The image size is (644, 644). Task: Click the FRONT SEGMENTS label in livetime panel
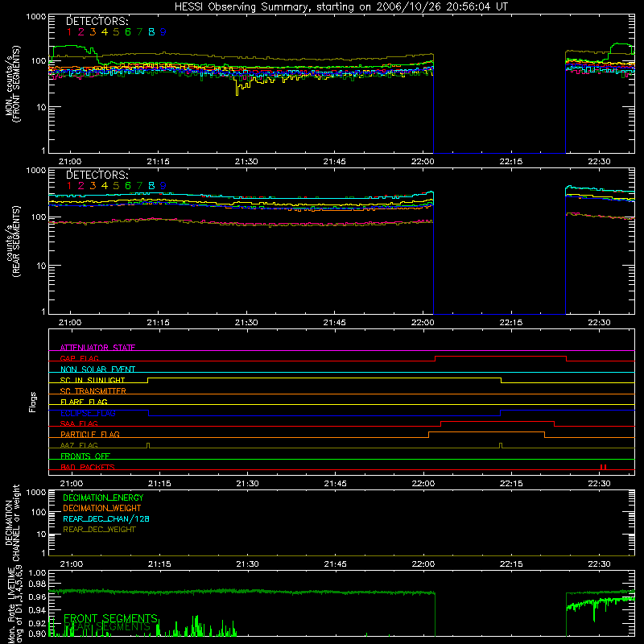click(110, 618)
